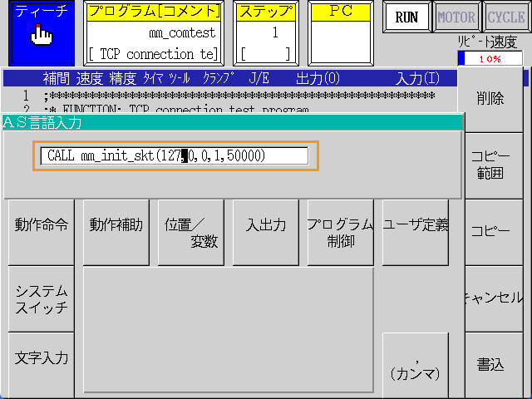Click the ﾀｲﾏ timer column header
This screenshot has height=399, width=532.
(153, 79)
